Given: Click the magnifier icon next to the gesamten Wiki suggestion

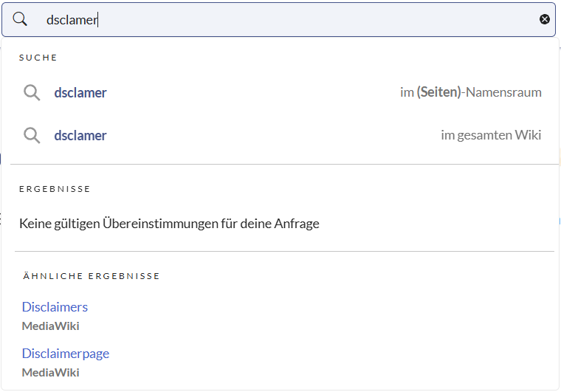Looking at the screenshot, I should click(32, 136).
